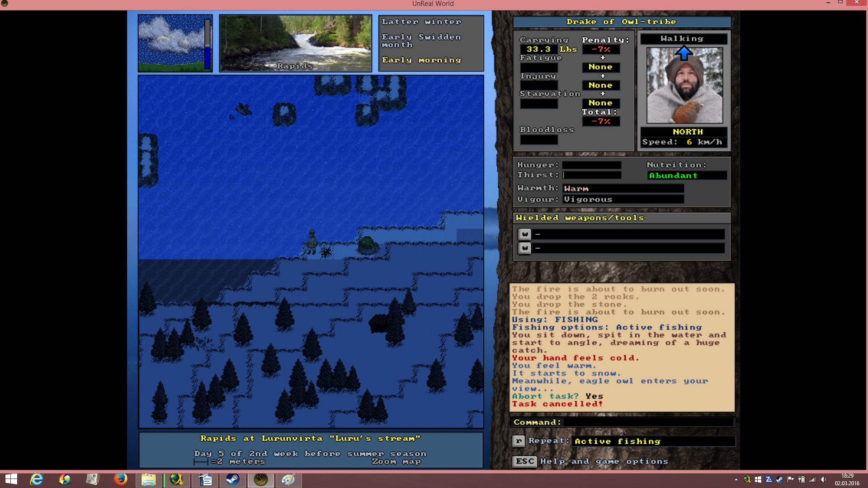
Task: Click the first wielded weapon slot icon
Action: click(x=524, y=234)
